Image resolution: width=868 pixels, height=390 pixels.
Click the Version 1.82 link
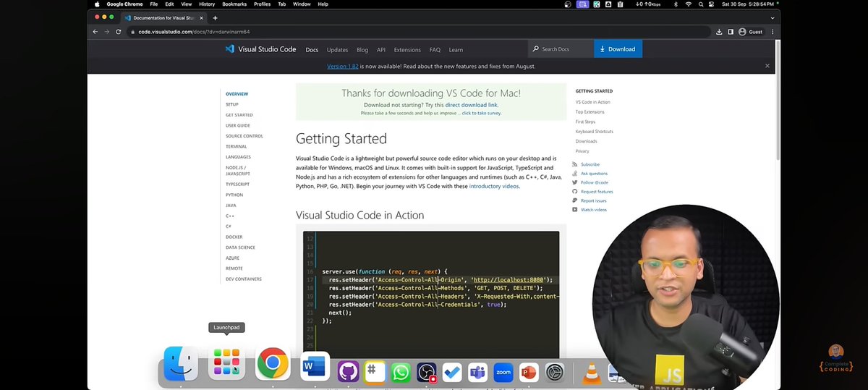[x=342, y=66]
